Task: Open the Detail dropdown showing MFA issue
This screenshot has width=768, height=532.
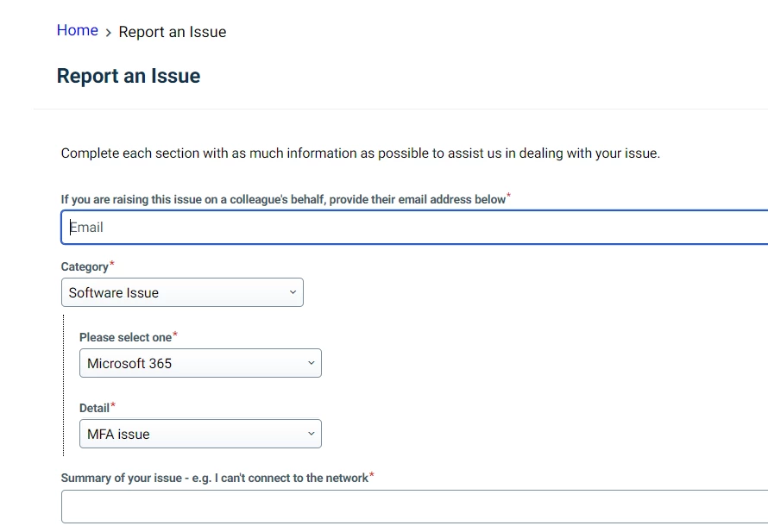Action: (200, 434)
